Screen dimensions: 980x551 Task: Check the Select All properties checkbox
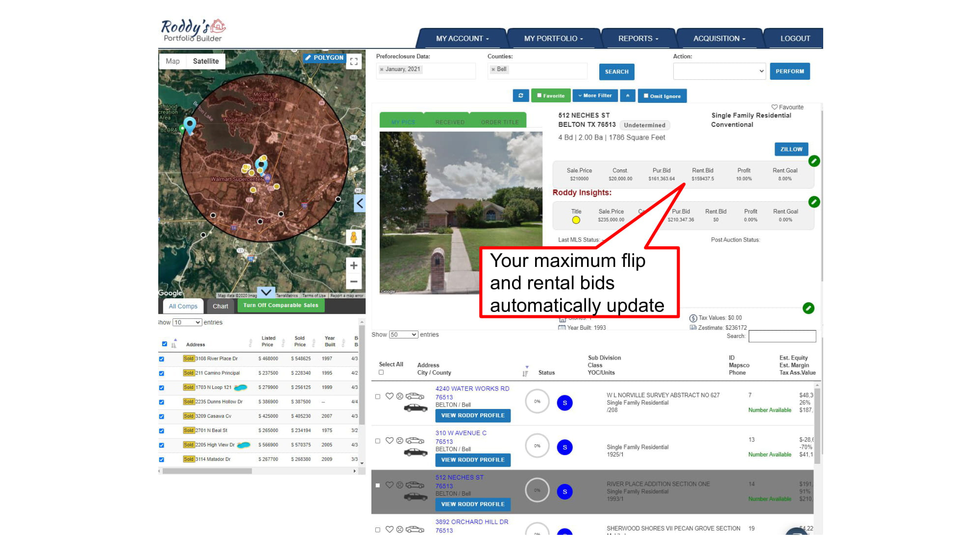click(x=381, y=372)
